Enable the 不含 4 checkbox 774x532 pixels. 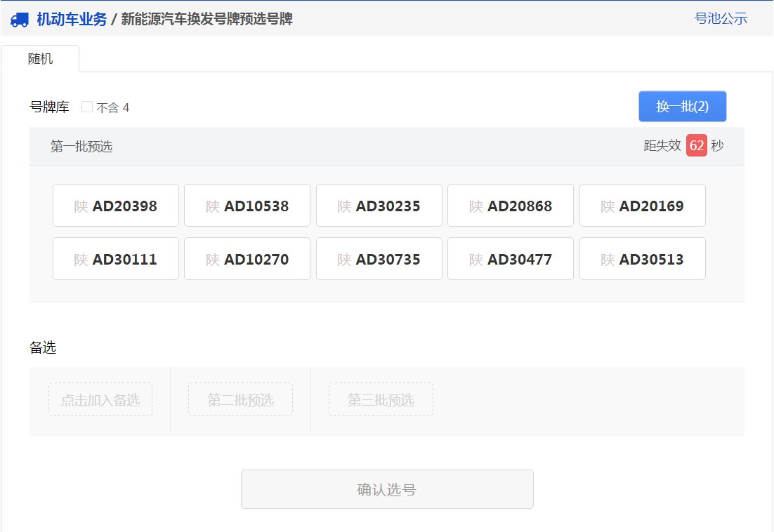tap(87, 107)
